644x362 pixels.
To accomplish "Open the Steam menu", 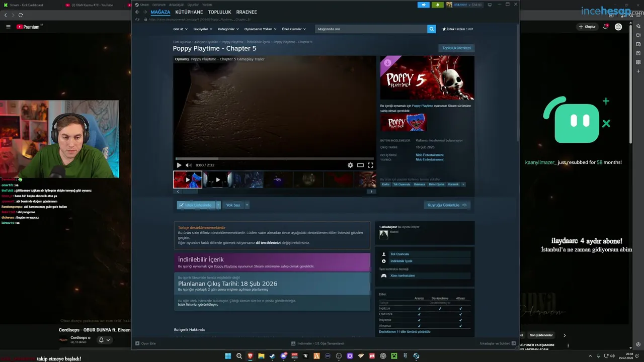I will point(144,5).
